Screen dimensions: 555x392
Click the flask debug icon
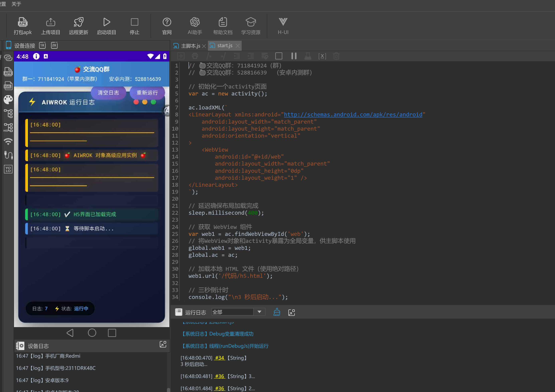click(x=308, y=56)
